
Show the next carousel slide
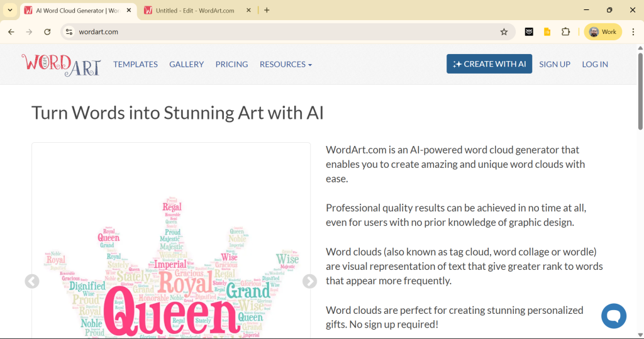click(309, 281)
